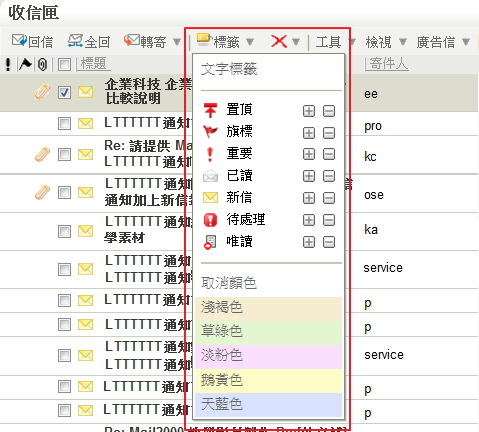
Task: Sort by the importance exclamation column icon
Action: click(x=8, y=64)
